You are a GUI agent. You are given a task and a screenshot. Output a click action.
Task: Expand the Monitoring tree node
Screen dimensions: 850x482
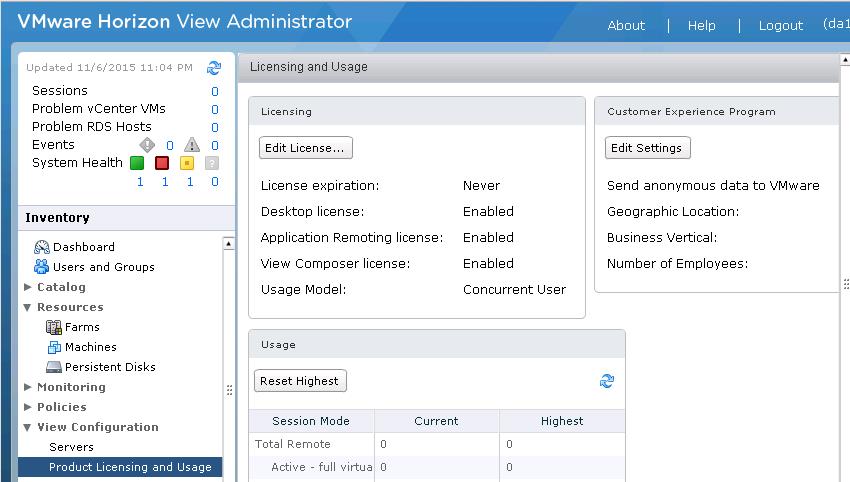pos(28,387)
